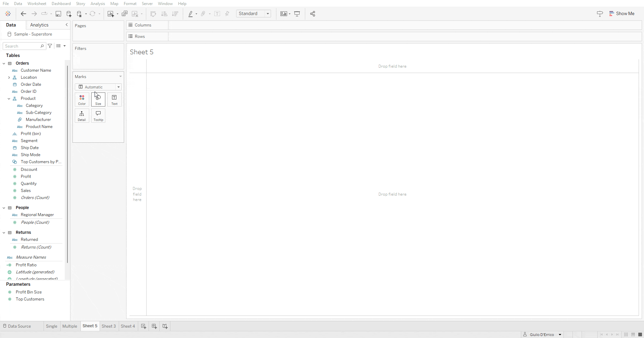This screenshot has width=644, height=338.
Task: Click the Sort Descending toolbar icon
Action: (x=175, y=14)
